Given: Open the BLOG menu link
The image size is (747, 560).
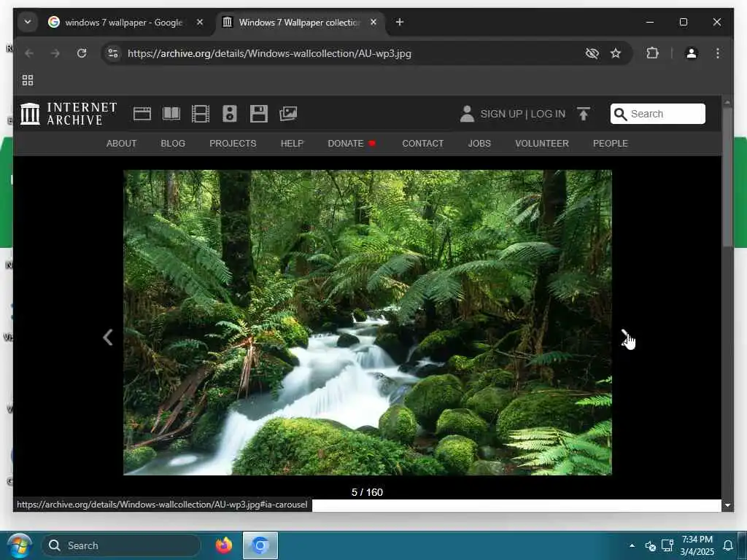Looking at the screenshot, I should [x=173, y=144].
